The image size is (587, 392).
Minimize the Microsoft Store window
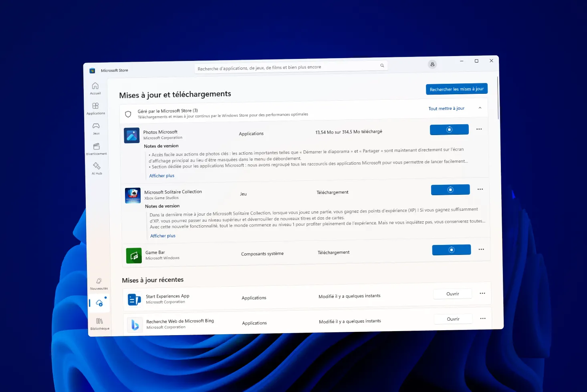[462, 61]
